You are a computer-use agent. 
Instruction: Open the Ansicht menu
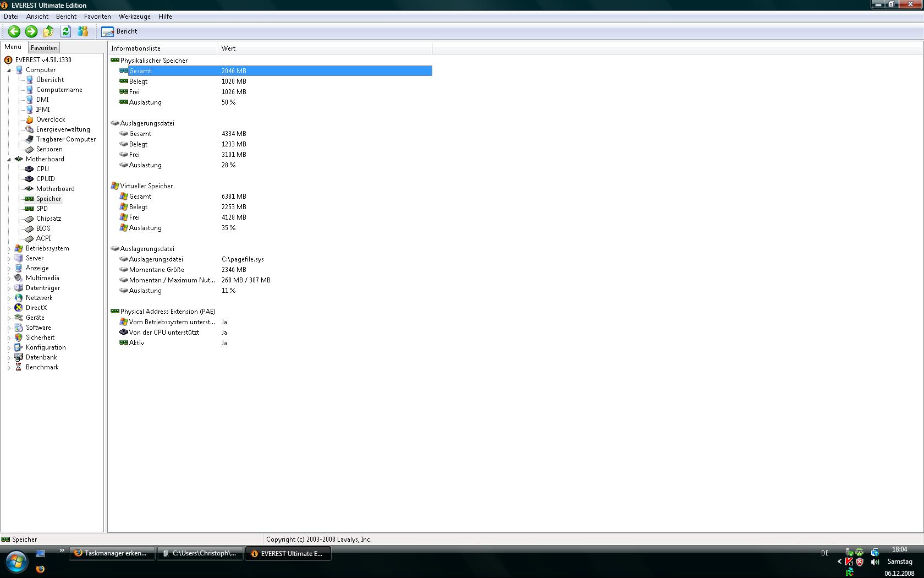[37, 17]
